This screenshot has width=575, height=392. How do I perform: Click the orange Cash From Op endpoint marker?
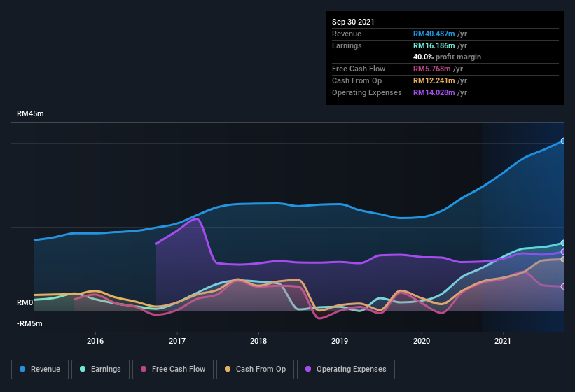pos(563,259)
